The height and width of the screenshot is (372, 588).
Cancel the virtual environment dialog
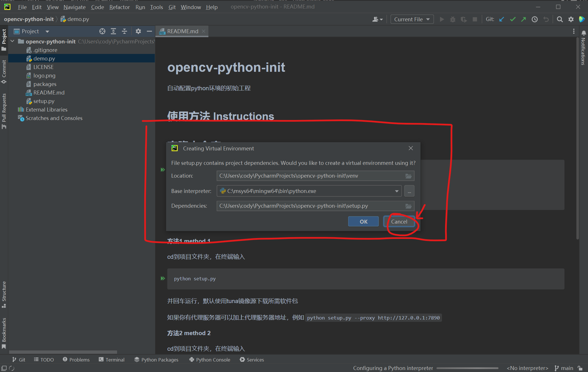(399, 222)
